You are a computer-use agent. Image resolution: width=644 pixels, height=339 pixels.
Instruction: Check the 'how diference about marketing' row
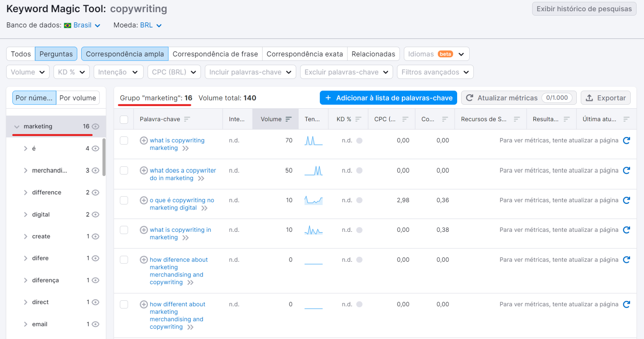coord(124,260)
